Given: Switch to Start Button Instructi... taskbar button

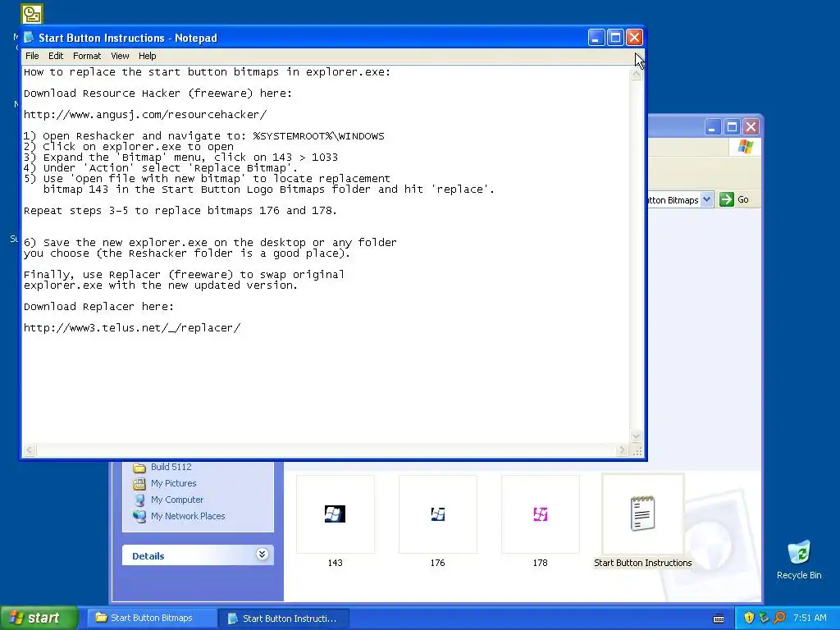Looking at the screenshot, I should tap(284, 619).
